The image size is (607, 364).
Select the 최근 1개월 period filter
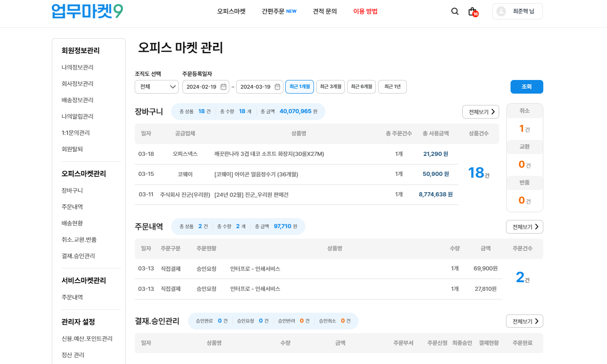point(299,87)
